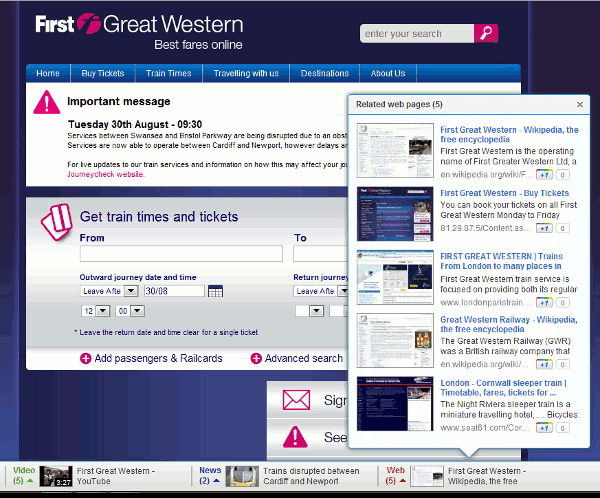Click the News (2) label
Image resolution: width=600 pixels, height=498 pixels.
tap(210, 475)
